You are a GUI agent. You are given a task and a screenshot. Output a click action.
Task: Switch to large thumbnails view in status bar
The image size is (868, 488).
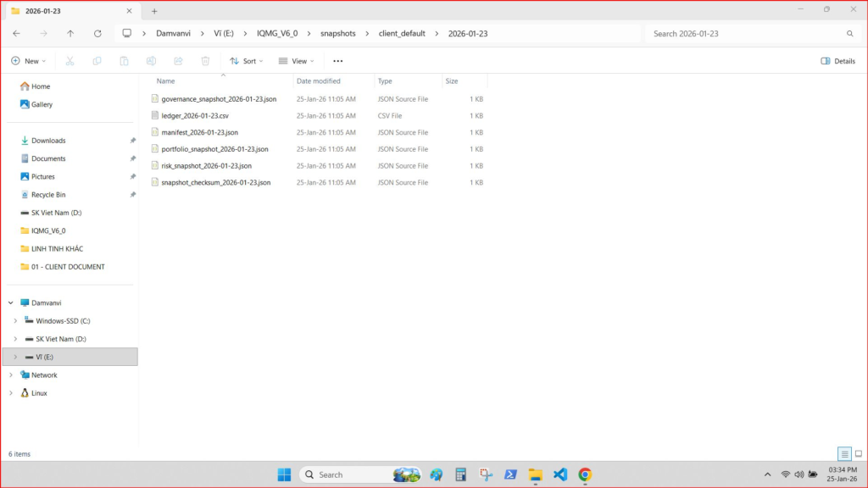(857, 454)
